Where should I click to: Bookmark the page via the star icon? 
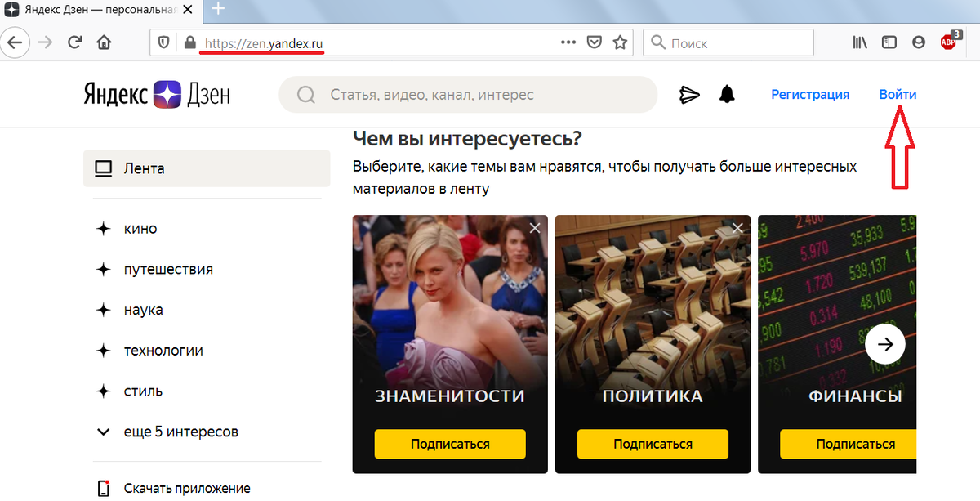tap(621, 42)
